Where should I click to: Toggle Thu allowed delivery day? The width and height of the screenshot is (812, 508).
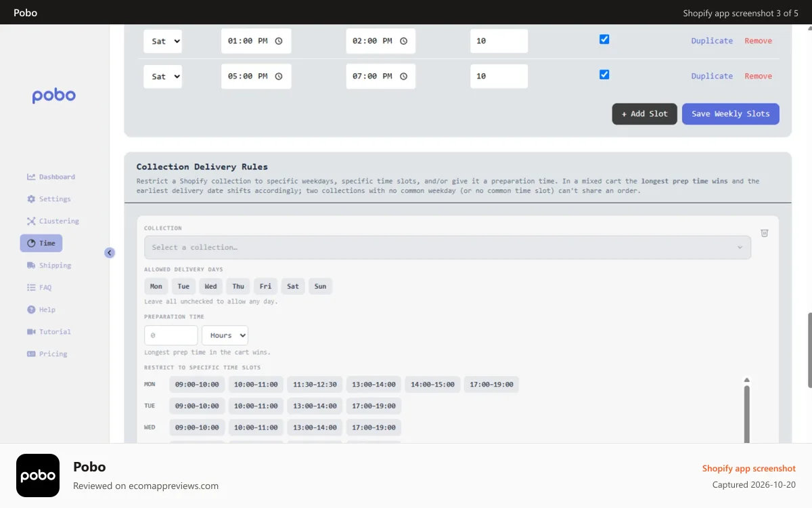tap(238, 287)
